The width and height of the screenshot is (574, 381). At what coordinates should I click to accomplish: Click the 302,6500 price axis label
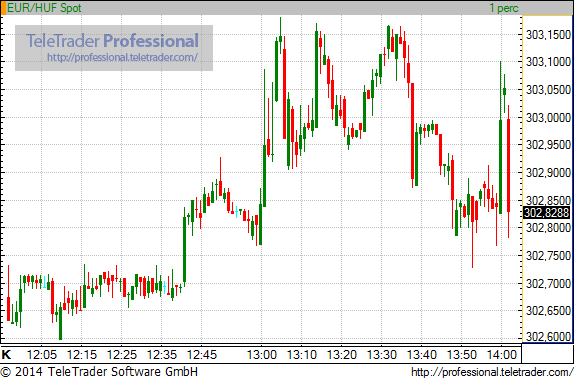click(x=548, y=311)
